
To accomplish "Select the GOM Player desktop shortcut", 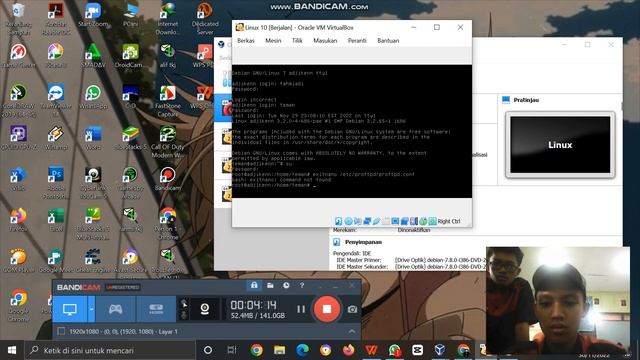I will 18,260.
